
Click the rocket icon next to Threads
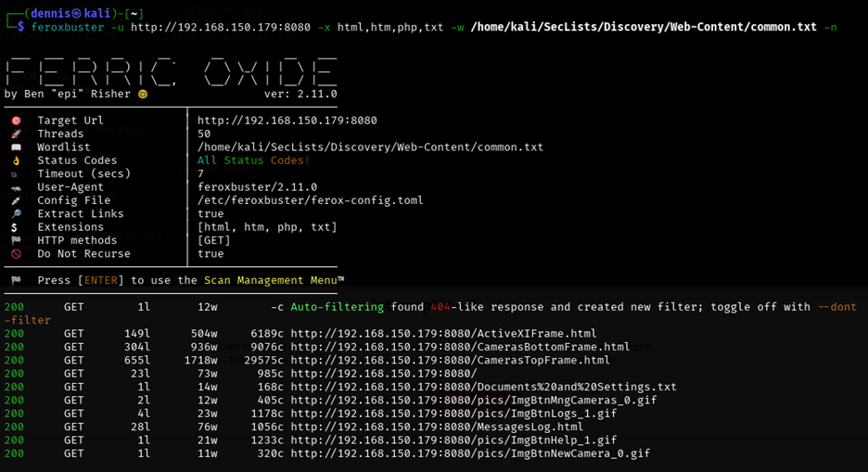tap(16, 134)
